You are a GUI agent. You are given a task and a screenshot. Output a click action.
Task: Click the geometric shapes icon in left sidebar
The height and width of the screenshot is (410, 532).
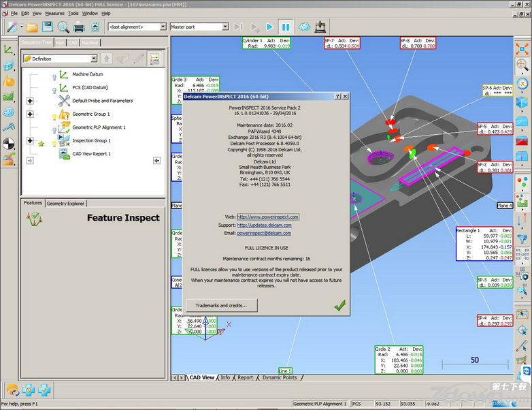pos(8,81)
